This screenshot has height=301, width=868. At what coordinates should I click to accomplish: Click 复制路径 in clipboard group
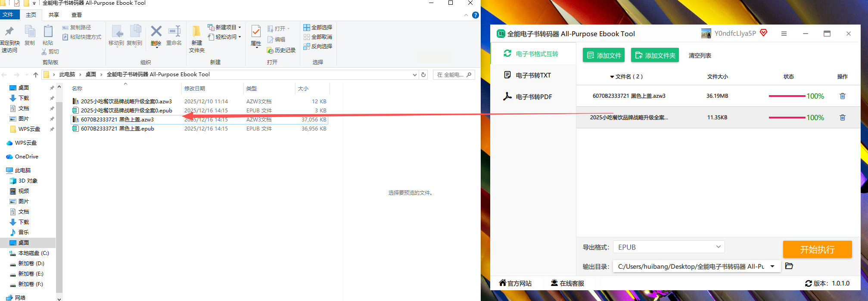coord(77,28)
